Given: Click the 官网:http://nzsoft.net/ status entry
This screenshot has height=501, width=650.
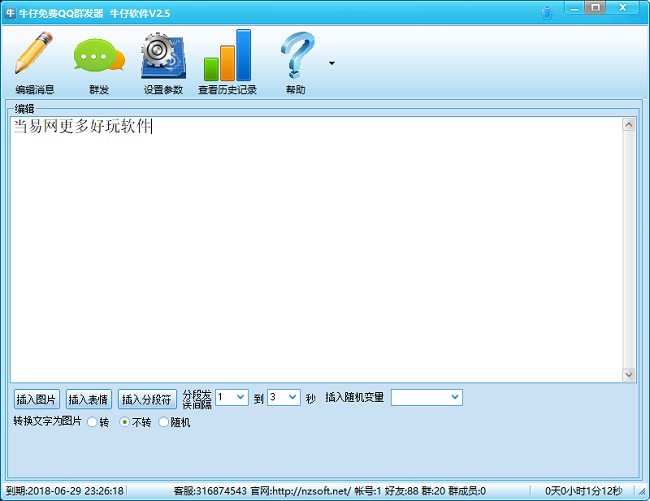Looking at the screenshot, I should pos(301,491).
